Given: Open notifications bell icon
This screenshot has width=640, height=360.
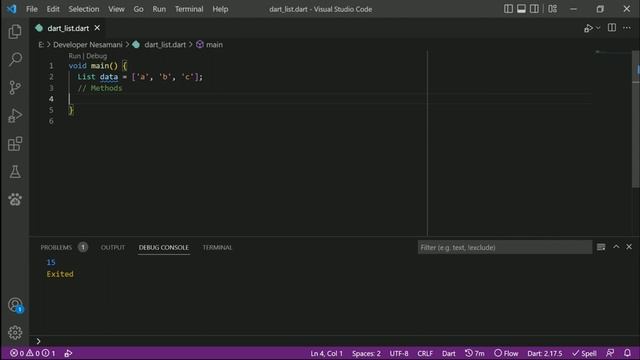Looking at the screenshot, I should (x=627, y=353).
